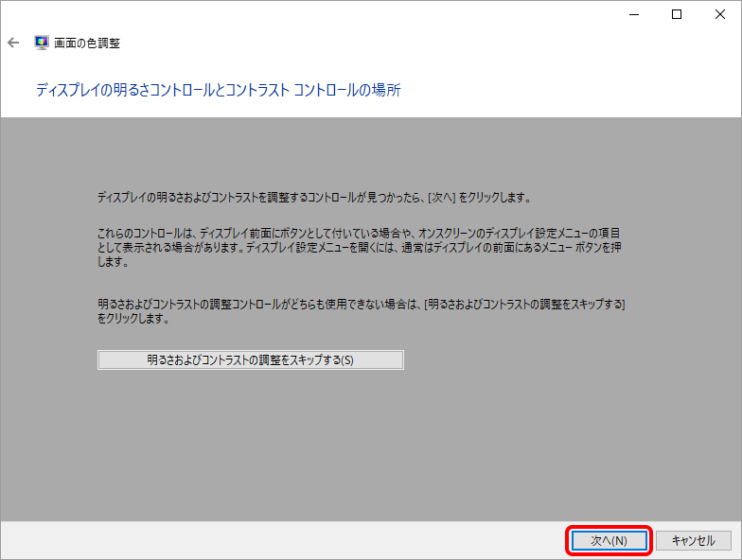Click white header space right of the heading

coord(568,90)
